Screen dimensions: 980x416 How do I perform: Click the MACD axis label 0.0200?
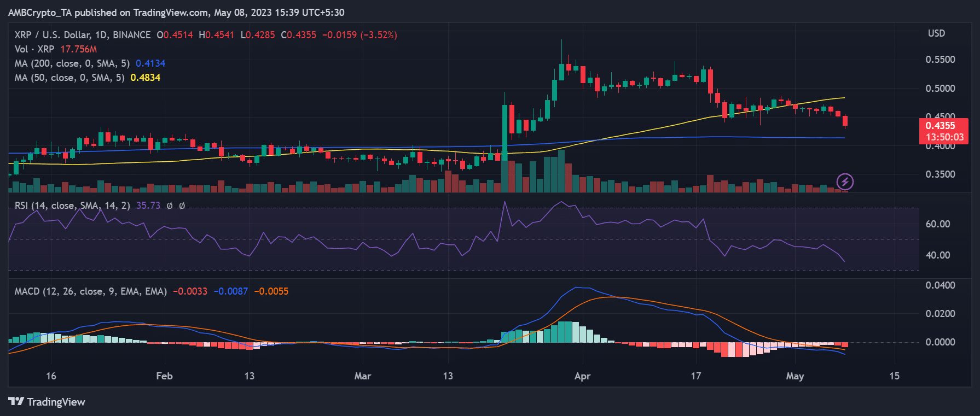(940, 314)
